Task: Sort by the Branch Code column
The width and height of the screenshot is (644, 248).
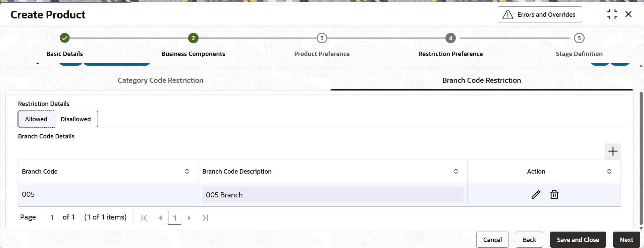Action: 187,172
